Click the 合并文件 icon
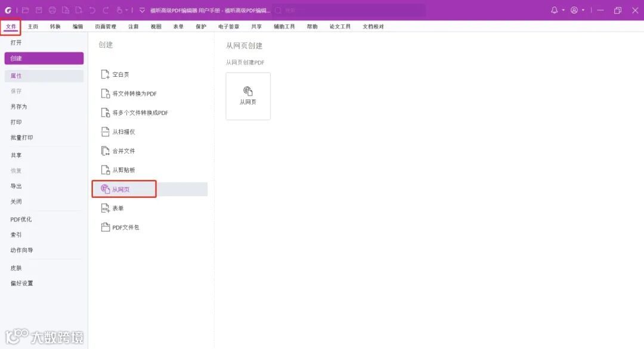The image size is (644, 349). click(x=105, y=151)
